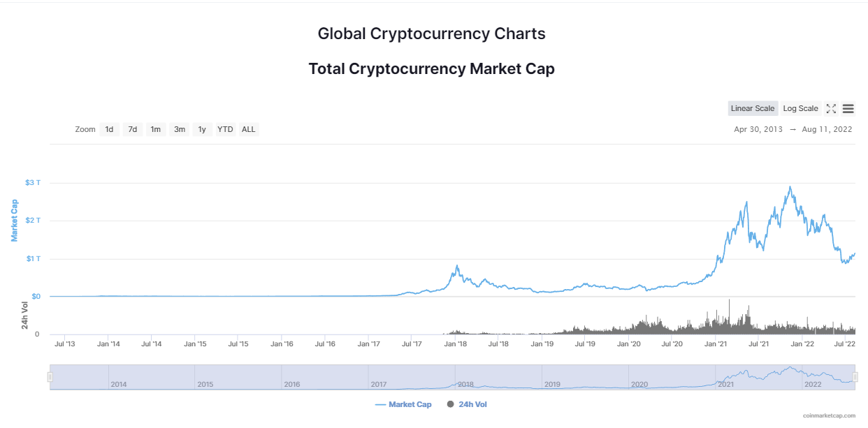The width and height of the screenshot is (868, 428).
Task: Open fullscreen view of the chart
Action: coord(831,108)
